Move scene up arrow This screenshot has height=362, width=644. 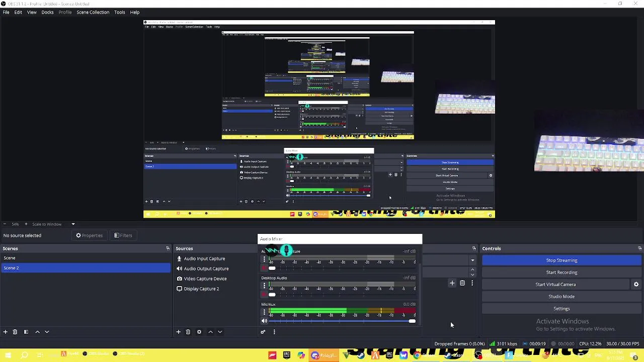37,332
